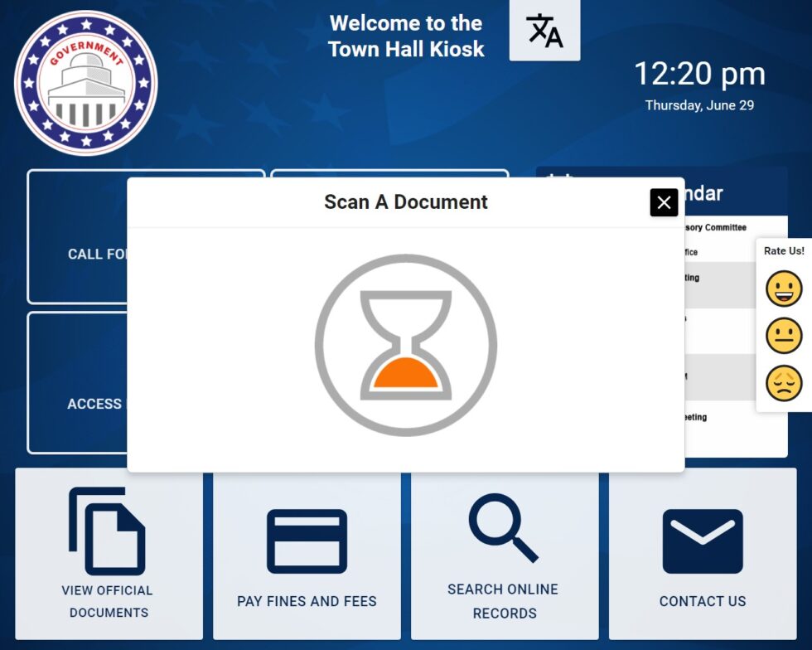Open the language translation icon
812x650 pixels.
(544, 31)
